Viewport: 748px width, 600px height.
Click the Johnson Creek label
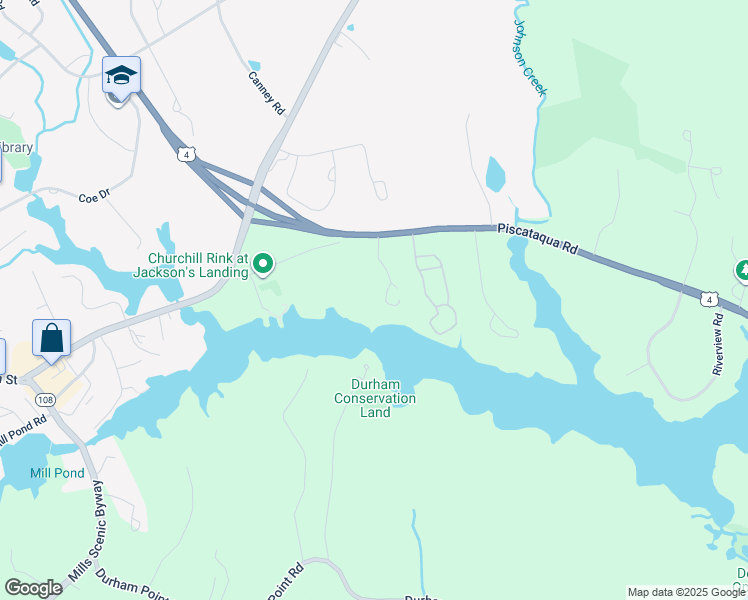(x=530, y=58)
